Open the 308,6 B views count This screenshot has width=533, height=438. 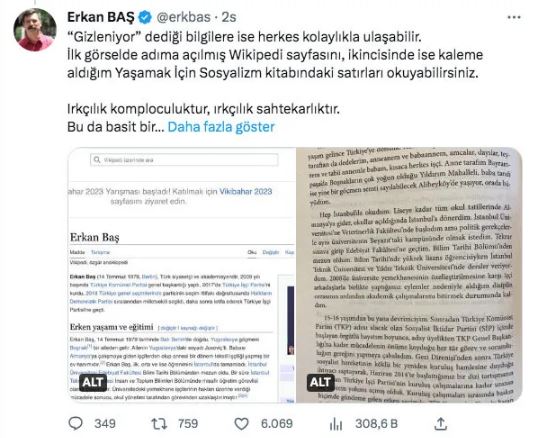click(x=376, y=424)
